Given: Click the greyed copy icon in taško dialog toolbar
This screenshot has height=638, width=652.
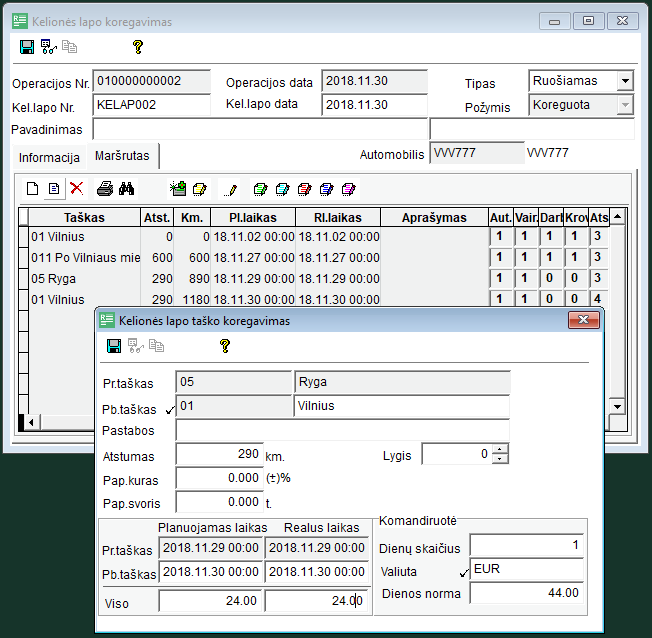Looking at the screenshot, I should (156, 346).
